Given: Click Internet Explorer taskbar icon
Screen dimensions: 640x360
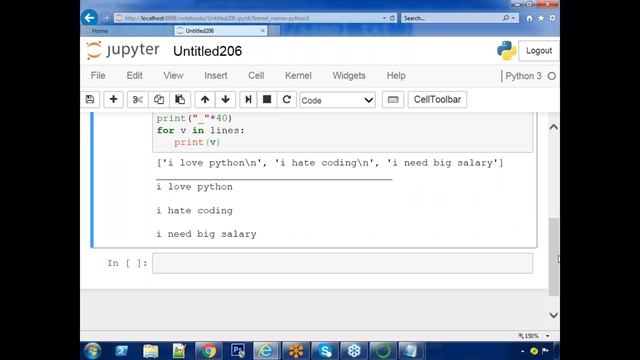Looking at the screenshot, I should (x=266, y=351).
